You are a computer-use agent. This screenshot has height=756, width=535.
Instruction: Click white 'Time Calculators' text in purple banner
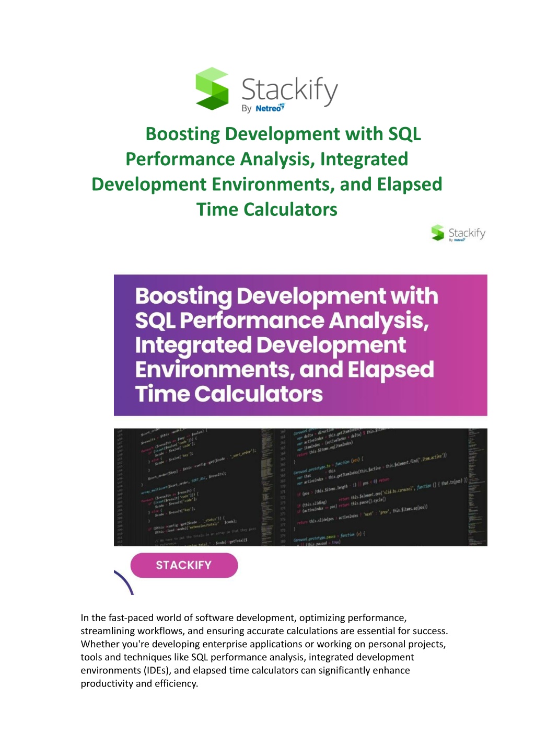229,394
